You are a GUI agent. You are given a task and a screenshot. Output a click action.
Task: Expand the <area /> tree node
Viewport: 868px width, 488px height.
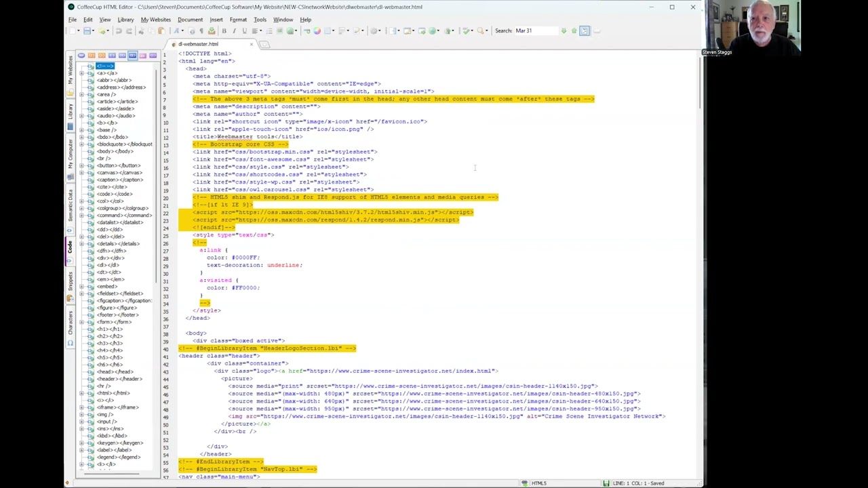[x=82, y=94]
